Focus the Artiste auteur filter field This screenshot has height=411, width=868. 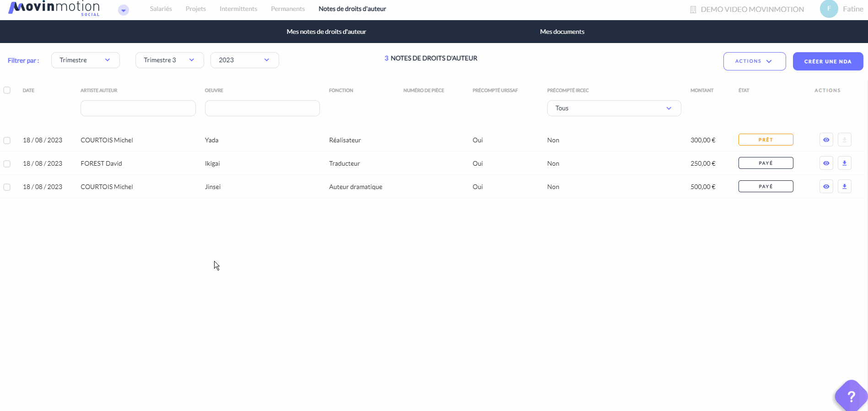point(138,108)
